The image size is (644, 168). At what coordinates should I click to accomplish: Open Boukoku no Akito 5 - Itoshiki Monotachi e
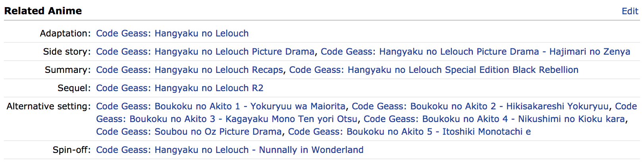click(x=409, y=132)
